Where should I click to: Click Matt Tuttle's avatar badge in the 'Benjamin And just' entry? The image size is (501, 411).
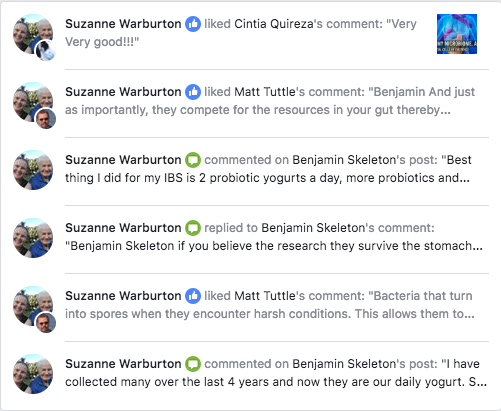[x=45, y=119]
